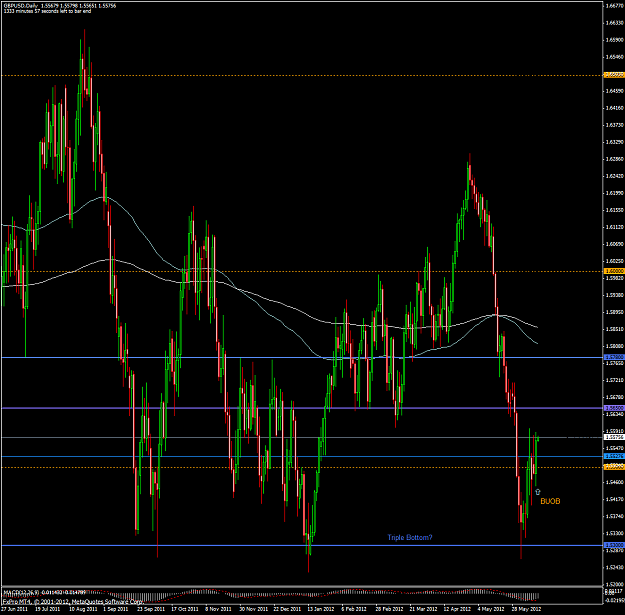Click the 6 Feb 2012 date label
Screen dimensions: 625x615
(x=354, y=609)
